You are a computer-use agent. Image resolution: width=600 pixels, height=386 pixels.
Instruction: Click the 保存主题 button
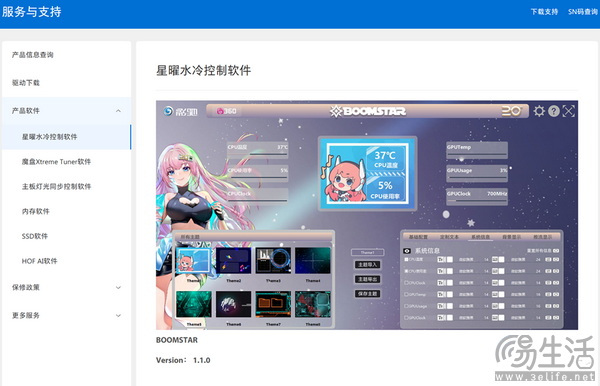(367, 294)
